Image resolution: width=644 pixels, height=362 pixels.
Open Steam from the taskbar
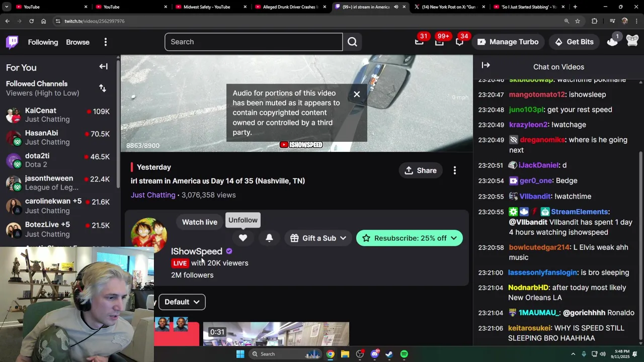tap(389, 354)
